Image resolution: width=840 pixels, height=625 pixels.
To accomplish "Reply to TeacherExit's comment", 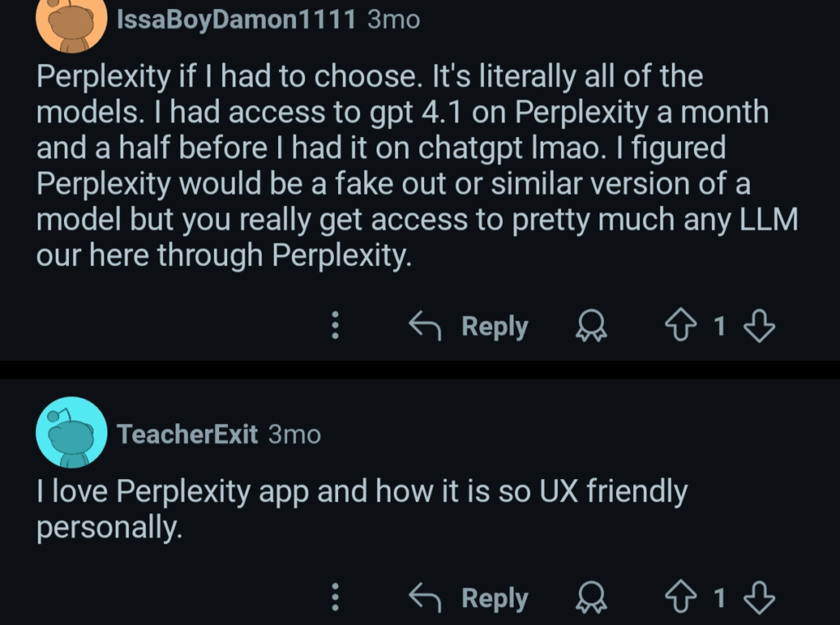I will click(495, 598).
